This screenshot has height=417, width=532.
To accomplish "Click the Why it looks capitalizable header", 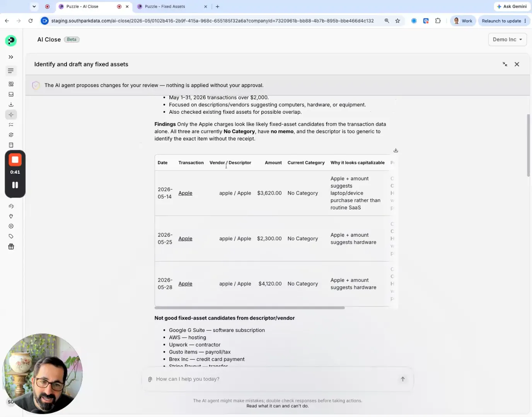I will [357, 162].
